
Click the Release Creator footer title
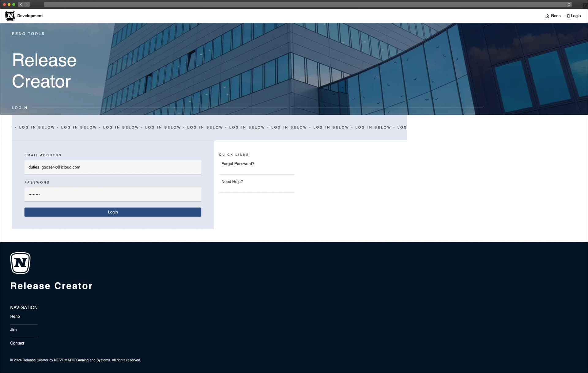(51, 286)
